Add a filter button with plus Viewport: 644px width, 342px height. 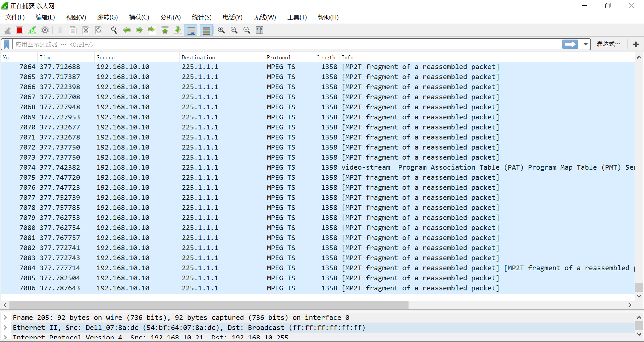pyautogui.click(x=636, y=44)
